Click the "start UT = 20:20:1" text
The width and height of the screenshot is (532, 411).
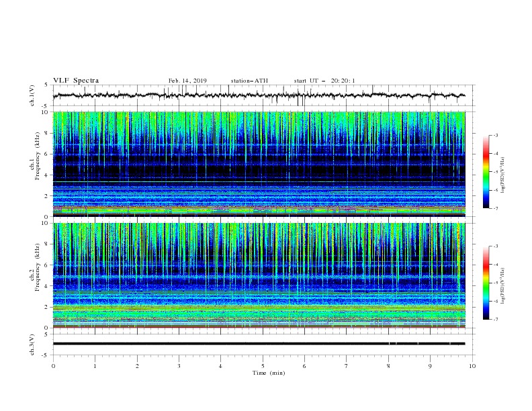tap(324, 81)
